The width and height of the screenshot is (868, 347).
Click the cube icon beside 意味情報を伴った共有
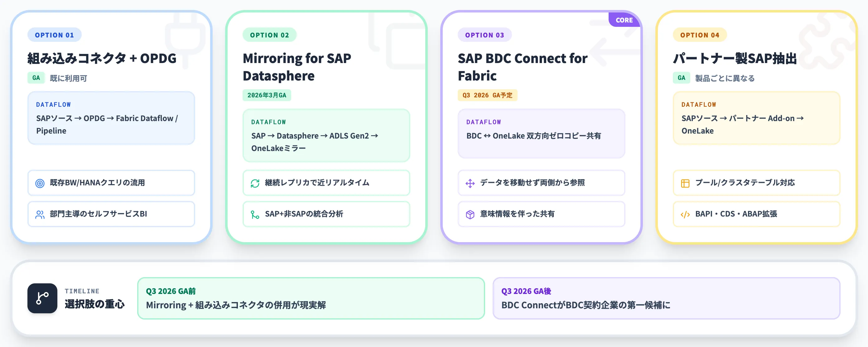pyautogui.click(x=470, y=214)
